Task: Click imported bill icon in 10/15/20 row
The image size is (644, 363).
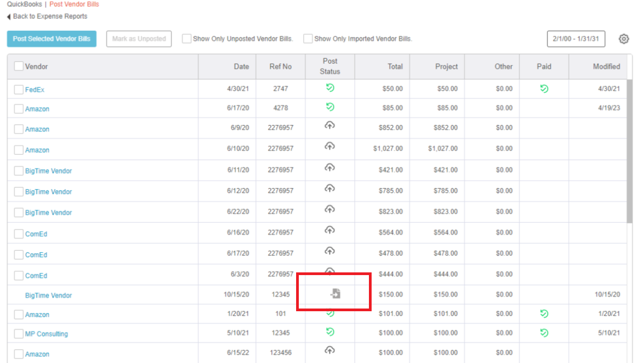Action: pyautogui.click(x=335, y=293)
